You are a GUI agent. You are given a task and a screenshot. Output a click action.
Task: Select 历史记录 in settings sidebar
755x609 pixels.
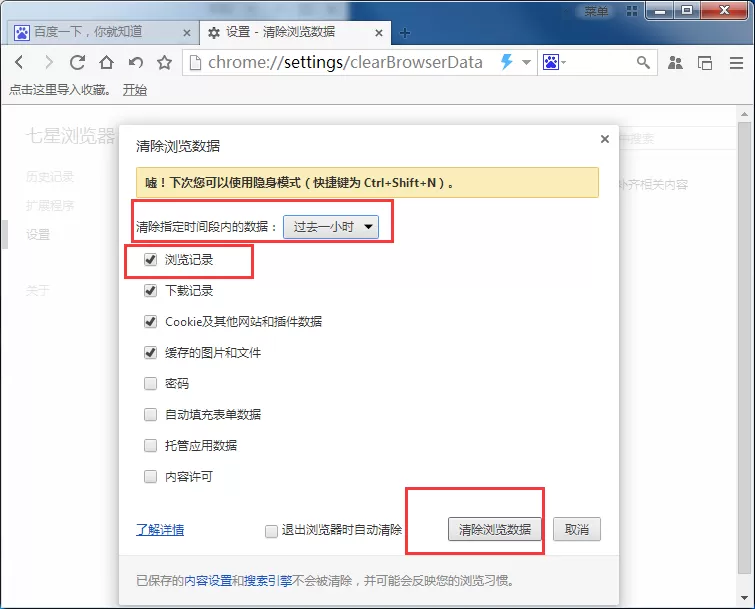coord(50,177)
